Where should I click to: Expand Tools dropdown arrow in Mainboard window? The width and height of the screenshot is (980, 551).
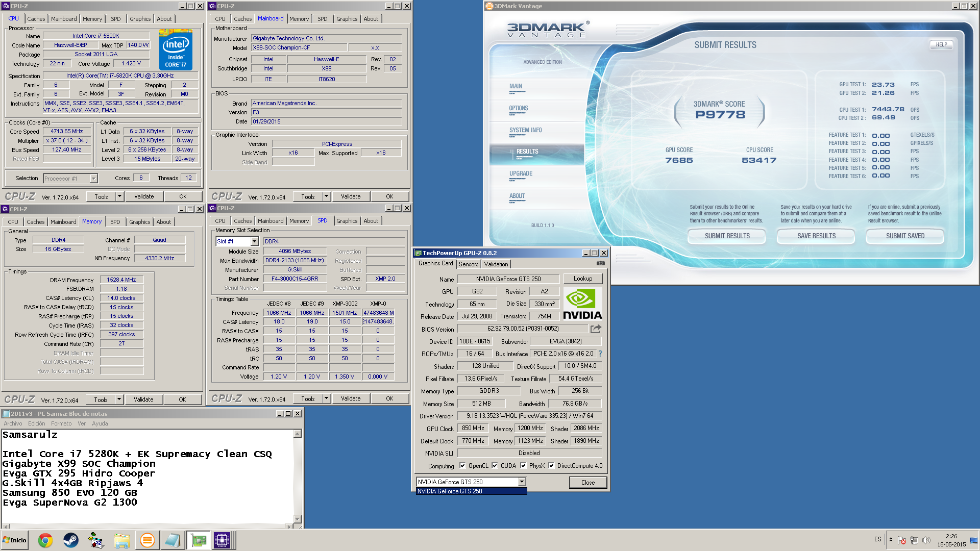pyautogui.click(x=326, y=196)
